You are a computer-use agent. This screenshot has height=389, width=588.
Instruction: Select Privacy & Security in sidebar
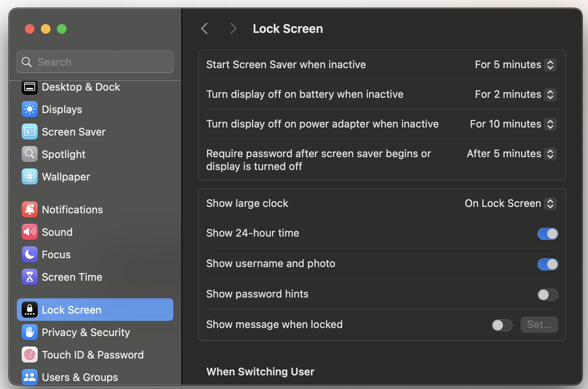click(x=86, y=332)
